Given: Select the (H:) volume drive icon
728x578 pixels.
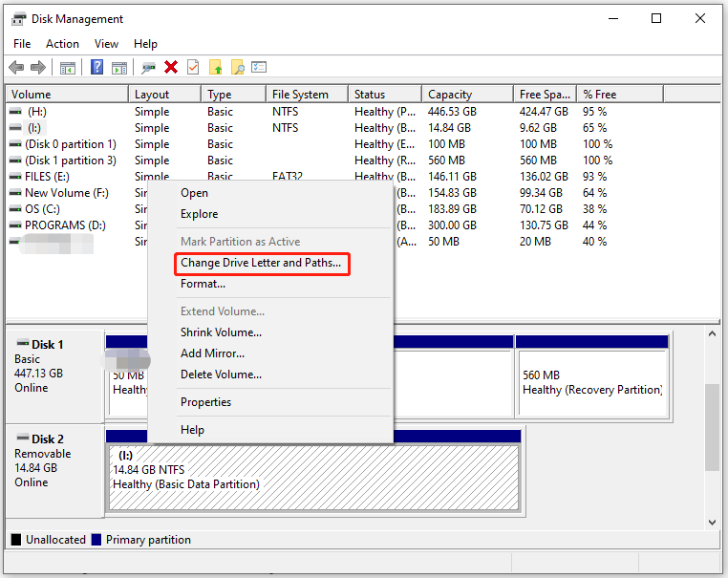Looking at the screenshot, I should click(15, 112).
